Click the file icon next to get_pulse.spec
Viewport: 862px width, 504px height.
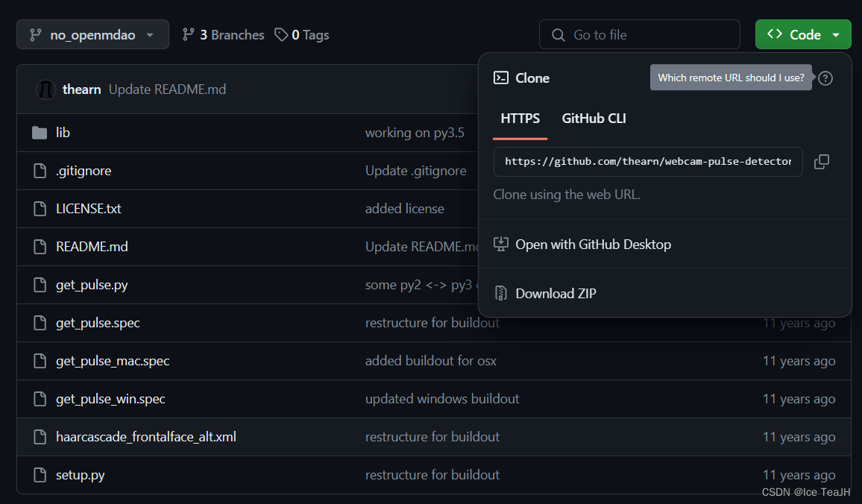coord(40,323)
